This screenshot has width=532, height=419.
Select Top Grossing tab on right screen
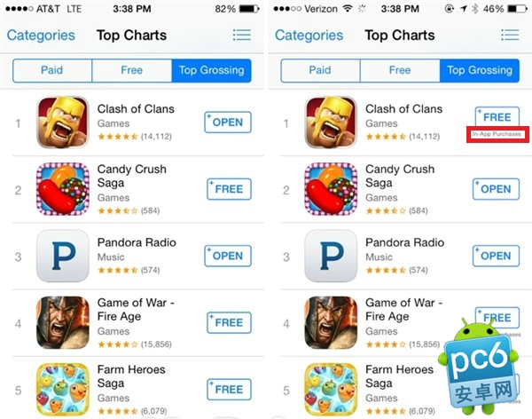click(x=480, y=70)
